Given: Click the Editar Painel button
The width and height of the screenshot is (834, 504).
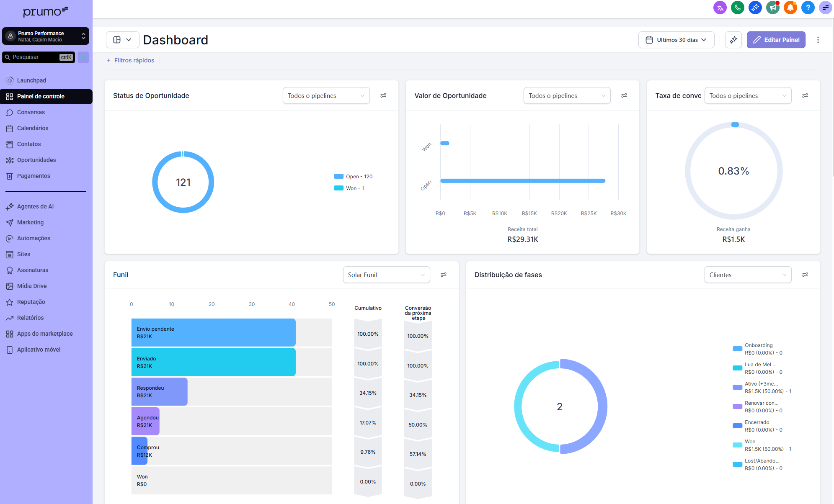Looking at the screenshot, I should 776,40.
